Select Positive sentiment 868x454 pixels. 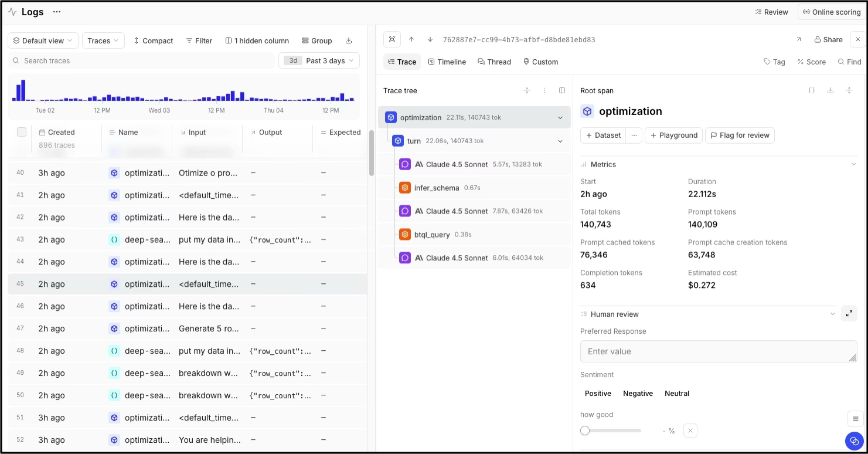pos(598,394)
